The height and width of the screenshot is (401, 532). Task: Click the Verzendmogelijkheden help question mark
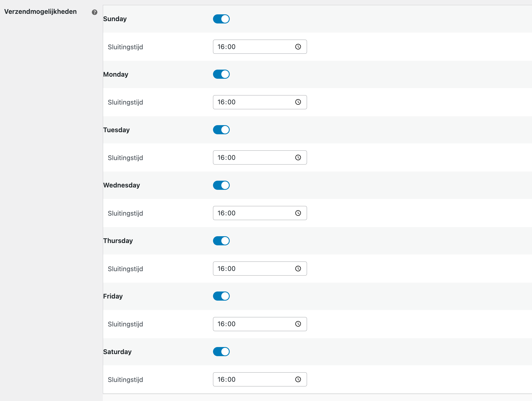click(94, 12)
